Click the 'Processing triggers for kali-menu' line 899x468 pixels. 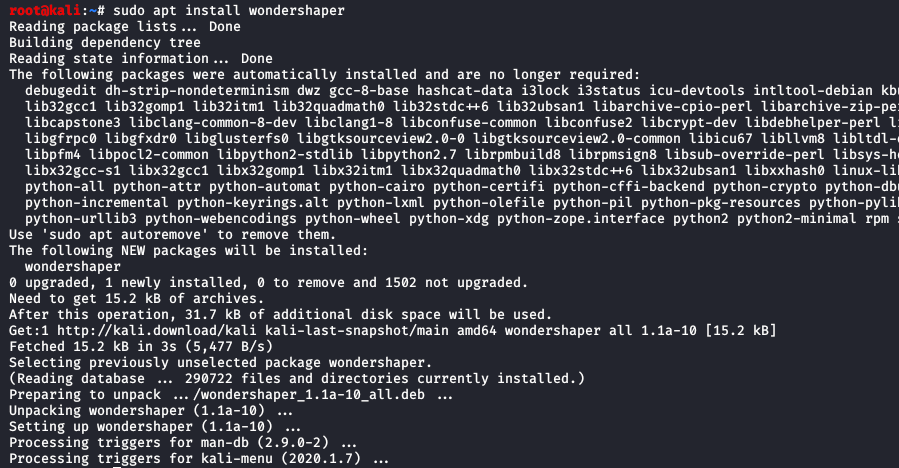point(196,458)
